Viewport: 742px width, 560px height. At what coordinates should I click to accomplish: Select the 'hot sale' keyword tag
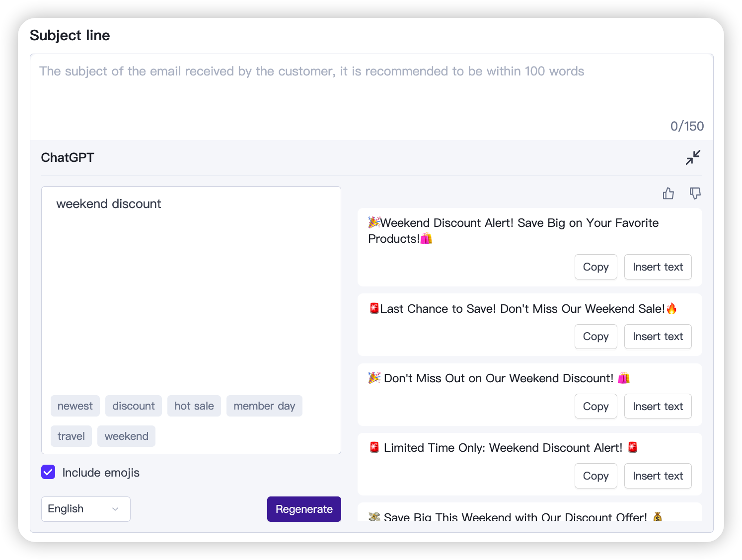point(194,406)
